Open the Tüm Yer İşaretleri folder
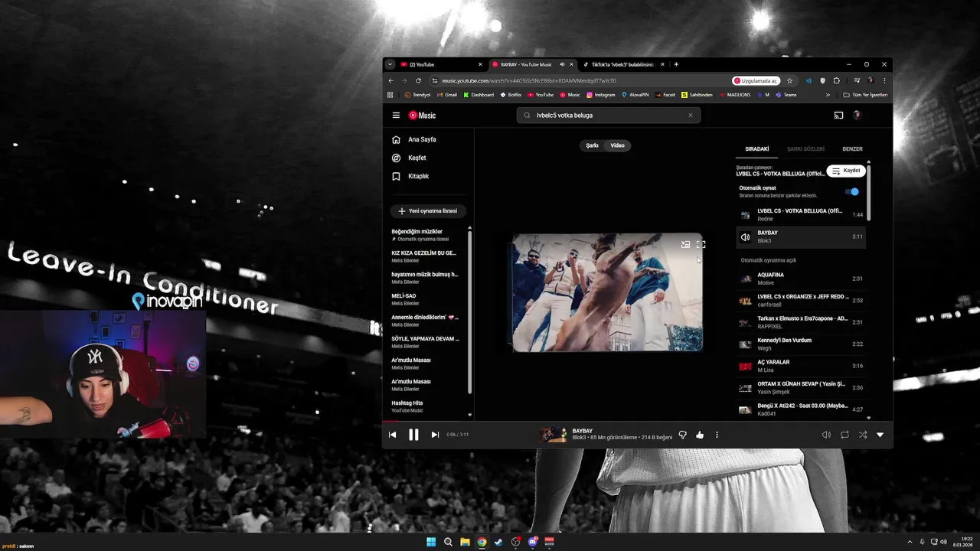Viewport: 980px width, 551px height. tap(865, 95)
